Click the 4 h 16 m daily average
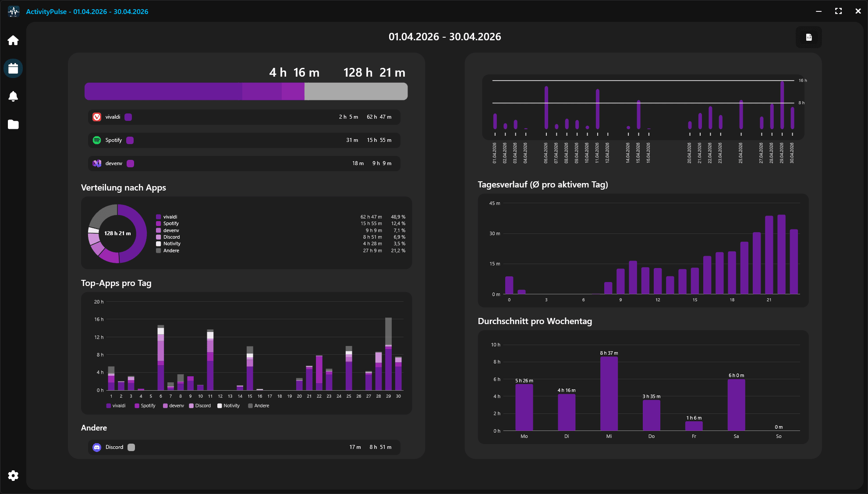The image size is (868, 494). click(x=294, y=72)
